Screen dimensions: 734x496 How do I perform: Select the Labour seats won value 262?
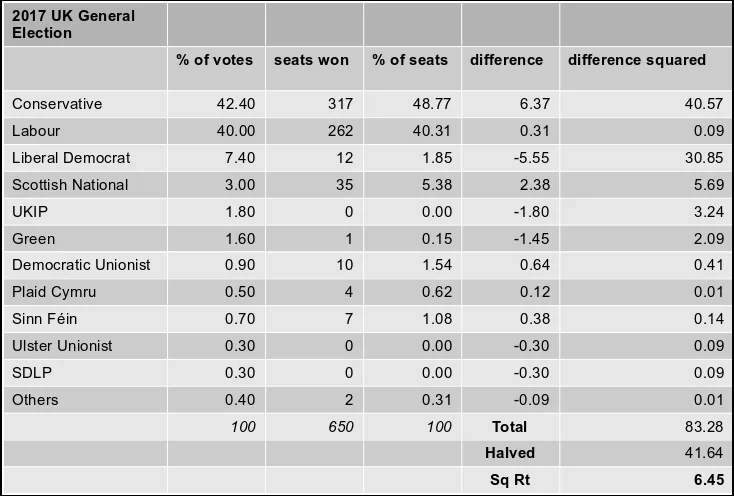click(x=340, y=131)
